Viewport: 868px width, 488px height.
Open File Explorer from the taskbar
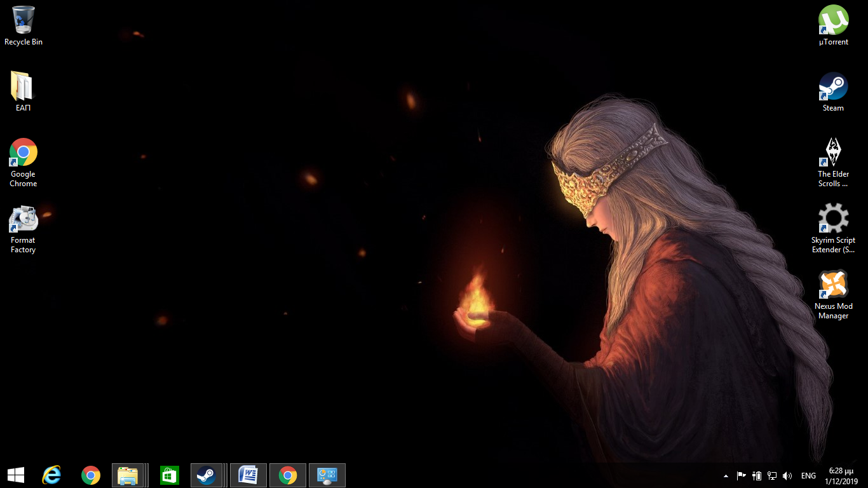point(128,475)
